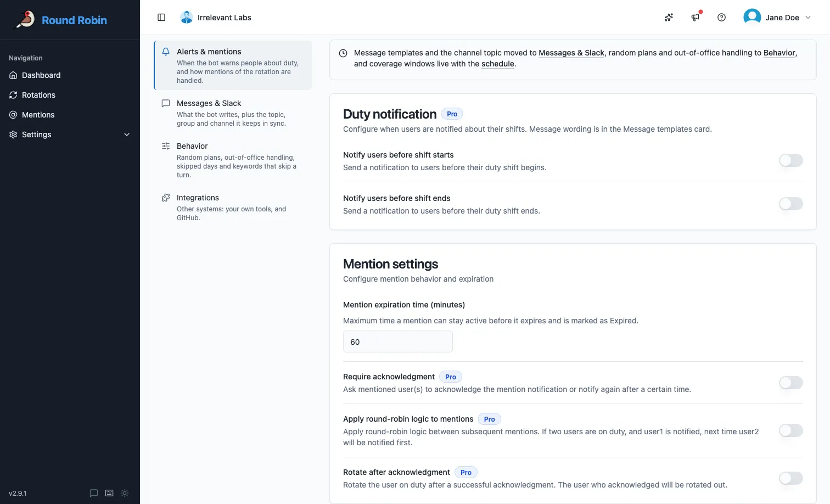Click the Mention expiration time field
Screen dimensions: 830x504
398,341
